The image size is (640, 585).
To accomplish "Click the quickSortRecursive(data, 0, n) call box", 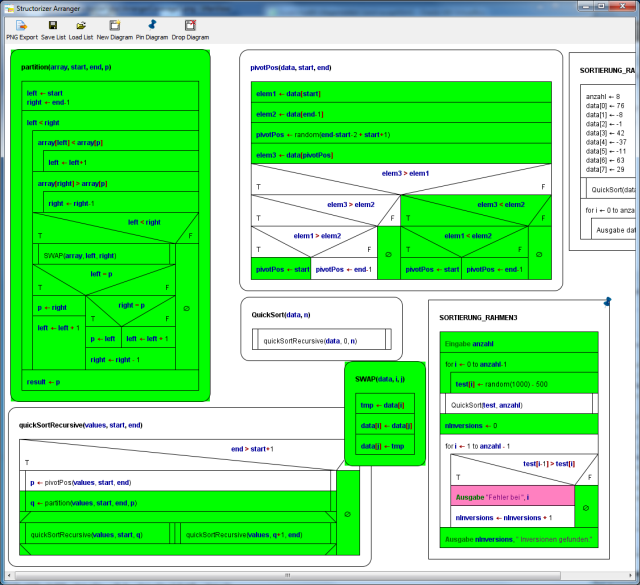I will [322, 339].
